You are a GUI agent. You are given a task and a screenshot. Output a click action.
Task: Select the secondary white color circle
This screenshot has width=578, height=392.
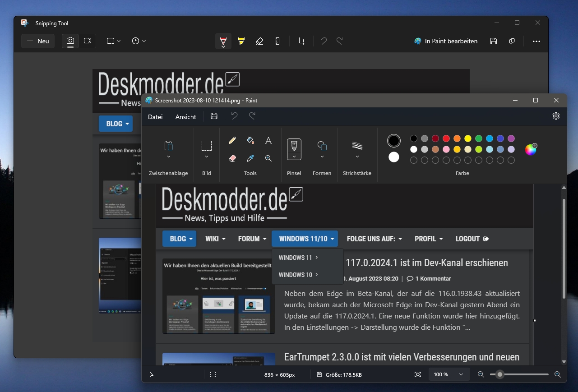pos(394,157)
